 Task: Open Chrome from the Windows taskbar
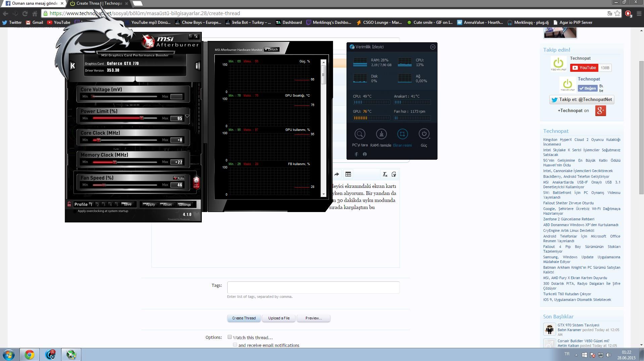point(29,355)
